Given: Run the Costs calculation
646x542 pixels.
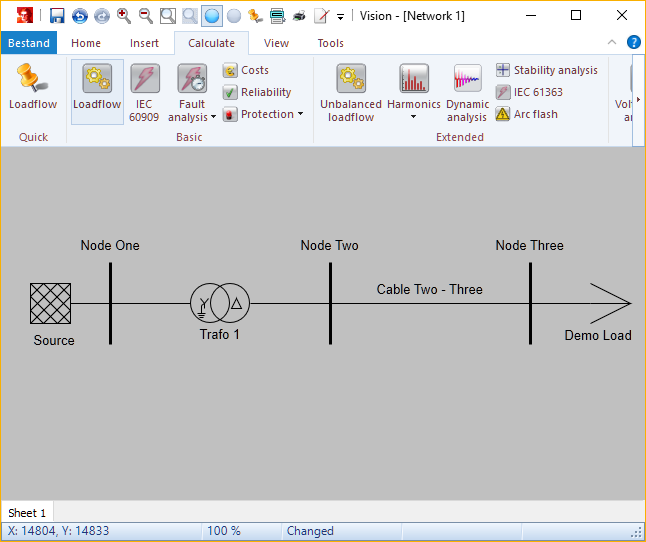Looking at the screenshot, I should click(x=246, y=70).
